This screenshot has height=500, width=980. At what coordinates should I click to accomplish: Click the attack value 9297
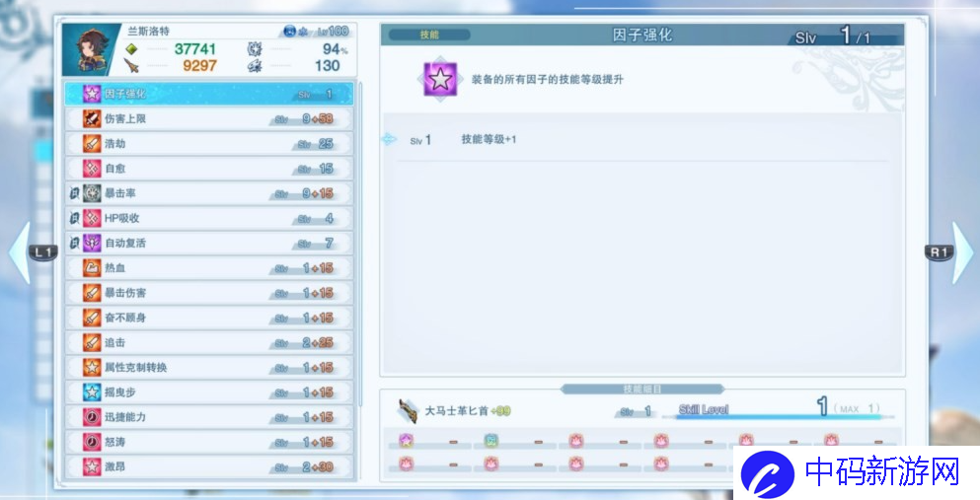(x=199, y=65)
